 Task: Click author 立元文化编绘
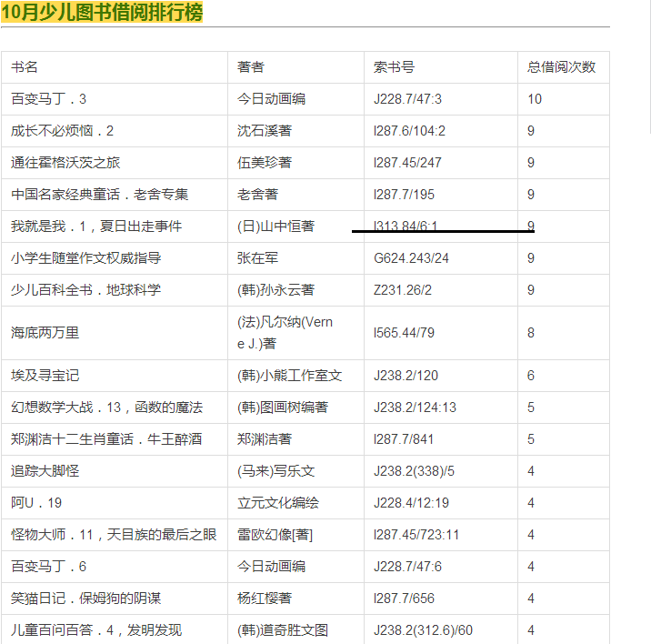coord(278,503)
